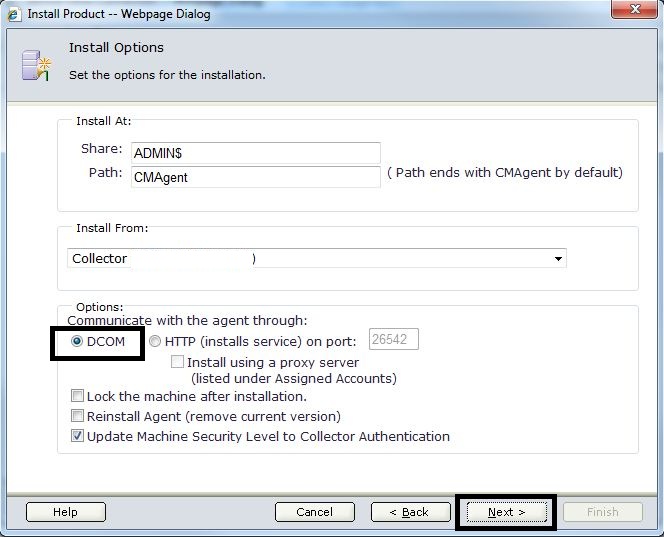The height and width of the screenshot is (537, 664).
Task: Click the port number field showing 26542
Action: [393, 341]
